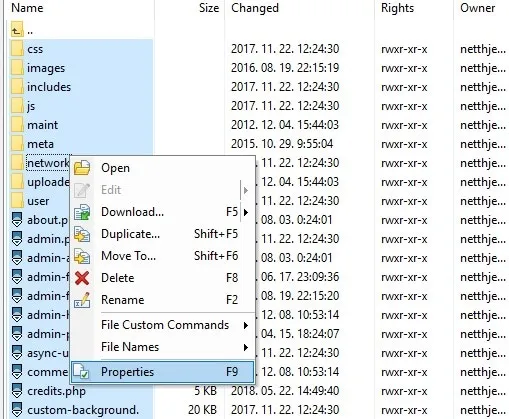
Task: Select the credits.php file name
Action: (56, 391)
